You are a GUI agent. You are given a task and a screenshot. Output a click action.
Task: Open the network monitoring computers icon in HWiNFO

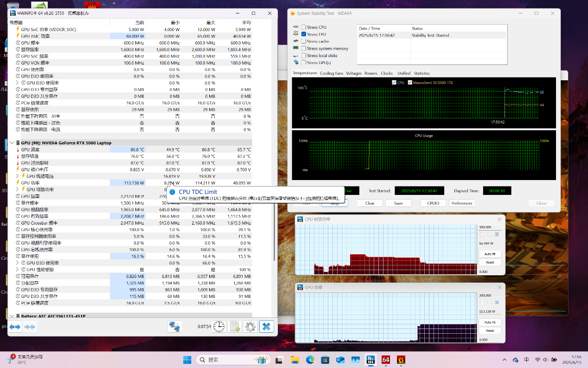[x=174, y=327]
